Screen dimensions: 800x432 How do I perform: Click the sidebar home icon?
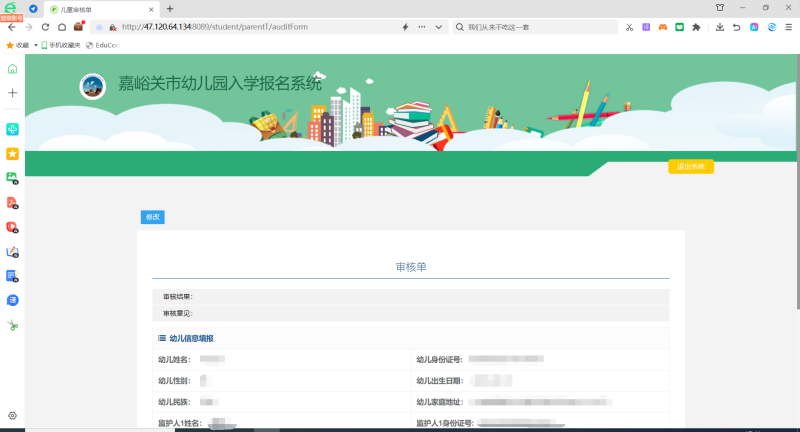12,69
